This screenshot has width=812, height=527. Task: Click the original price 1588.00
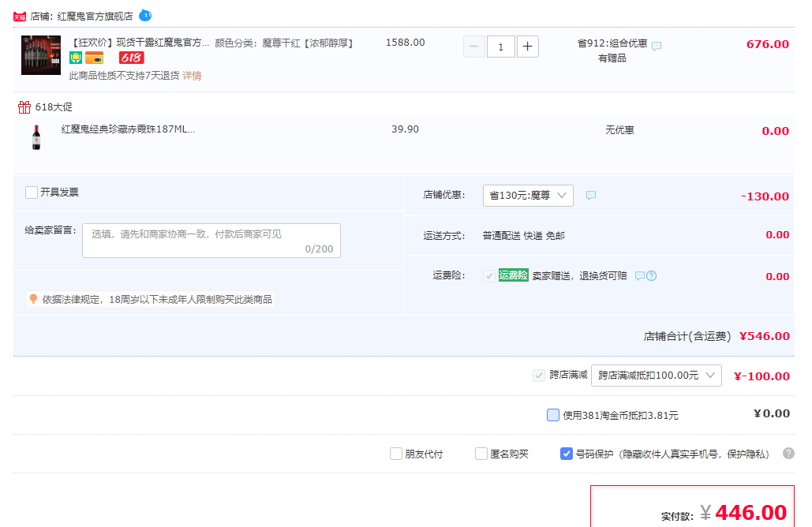pyautogui.click(x=406, y=43)
